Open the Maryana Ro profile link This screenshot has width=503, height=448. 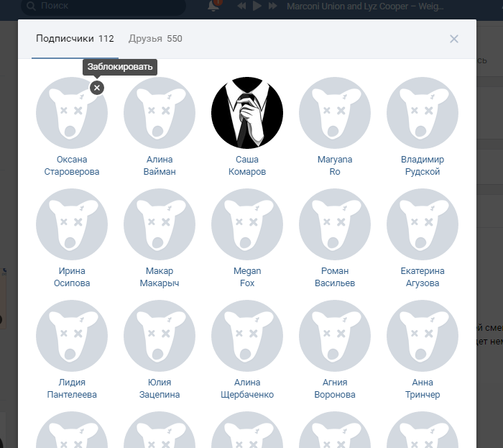(x=335, y=165)
